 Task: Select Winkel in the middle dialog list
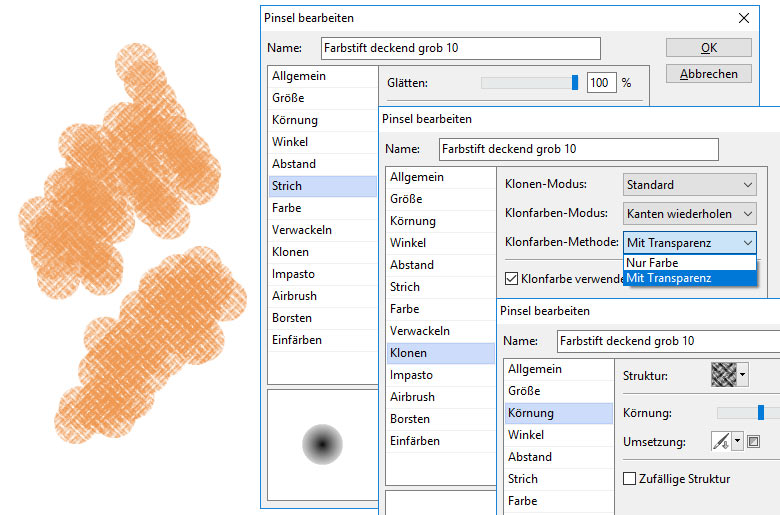click(x=440, y=243)
